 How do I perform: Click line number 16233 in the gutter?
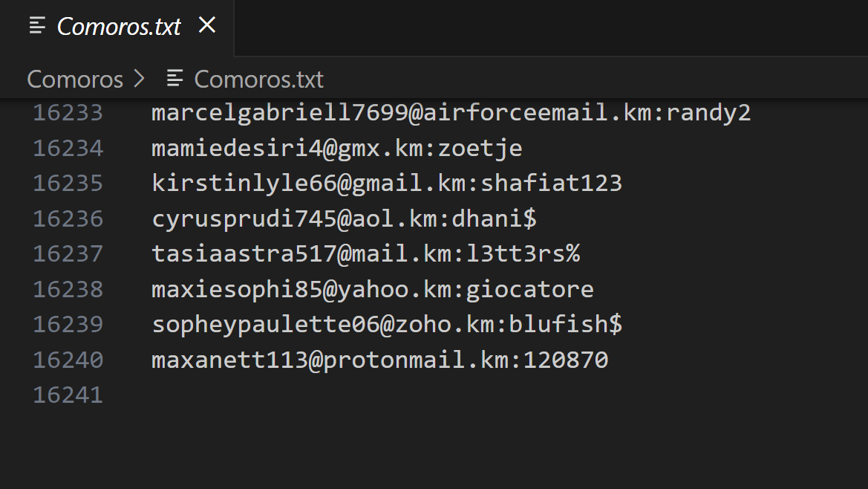(x=68, y=113)
